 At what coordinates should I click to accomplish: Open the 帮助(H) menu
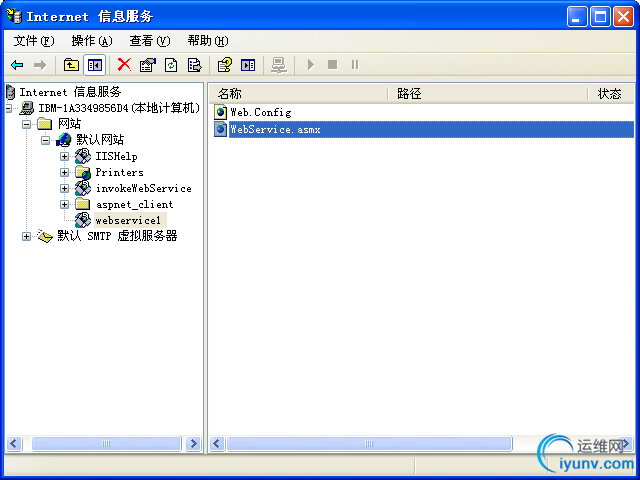(x=208, y=41)
